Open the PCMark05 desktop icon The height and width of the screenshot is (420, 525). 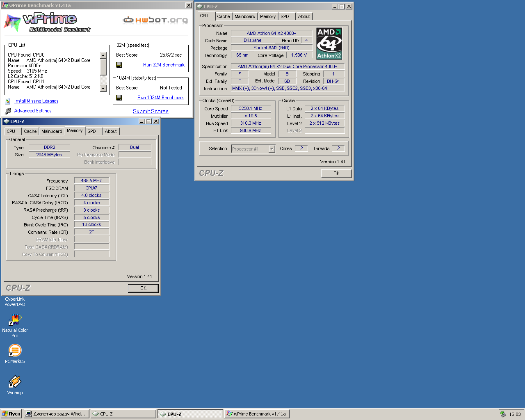[15, 350]
